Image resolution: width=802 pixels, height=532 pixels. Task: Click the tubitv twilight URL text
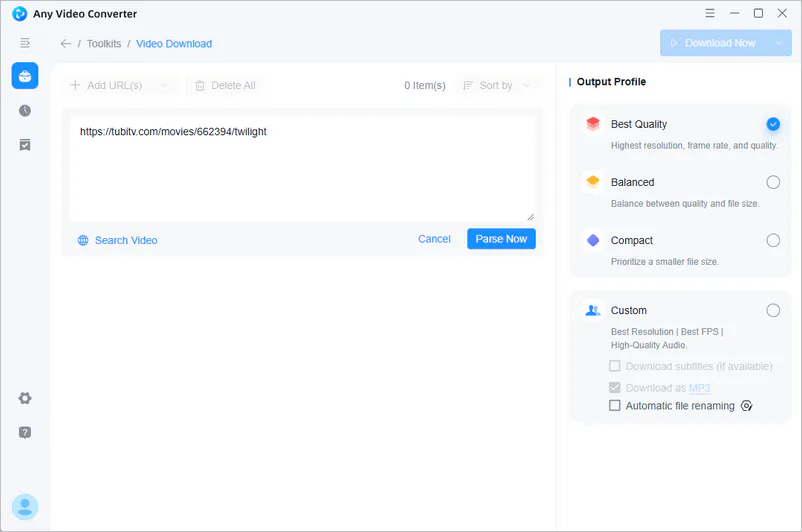[x=173, y=131]
